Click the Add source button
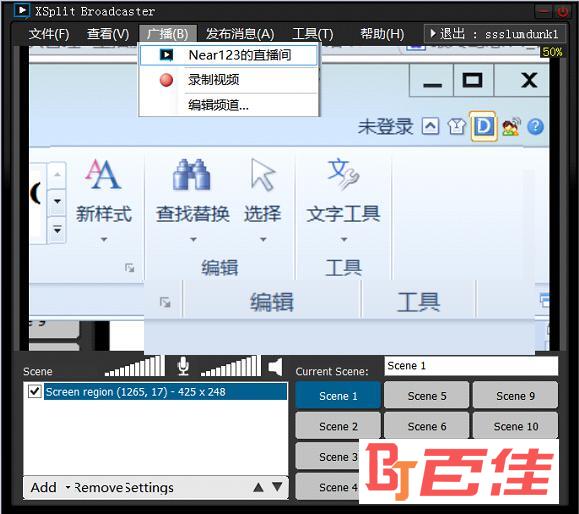This screenshot has height=514, width=579. point(44,487)
